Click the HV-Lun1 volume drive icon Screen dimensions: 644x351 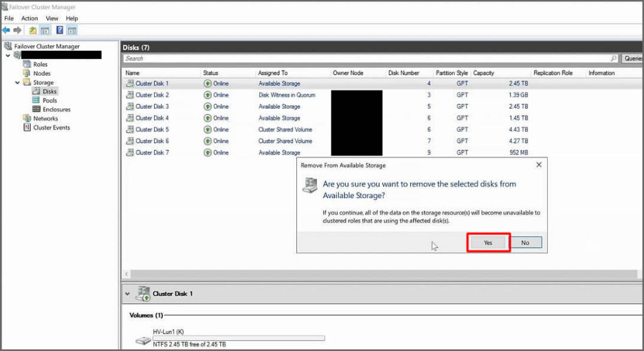[143, 340]
